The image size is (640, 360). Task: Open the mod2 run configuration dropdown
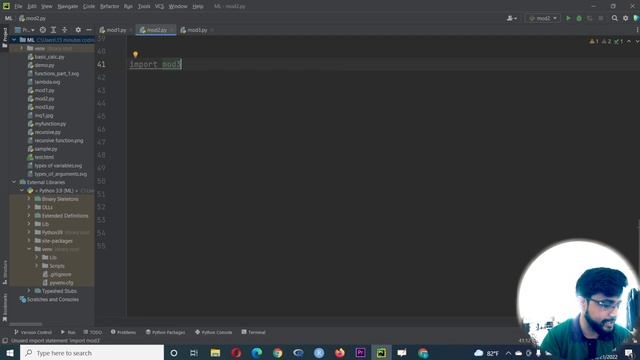tap(543, 18)
